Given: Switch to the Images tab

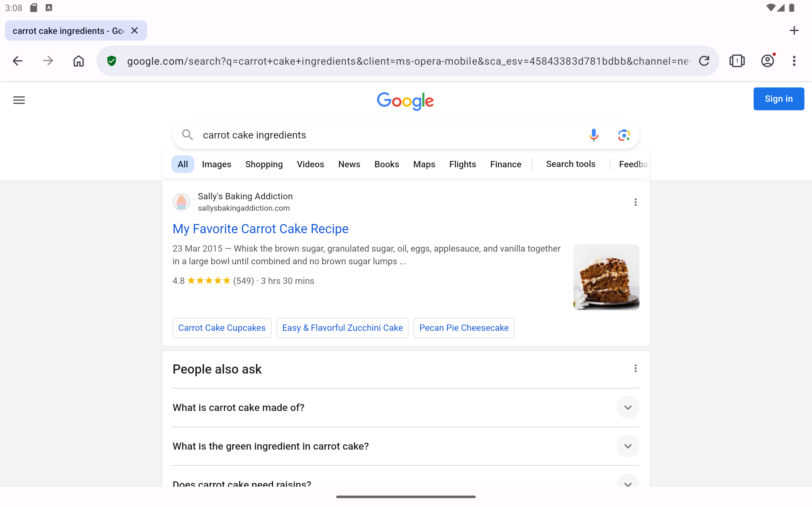Looking at the screenshot, I should tap(216, 164).
